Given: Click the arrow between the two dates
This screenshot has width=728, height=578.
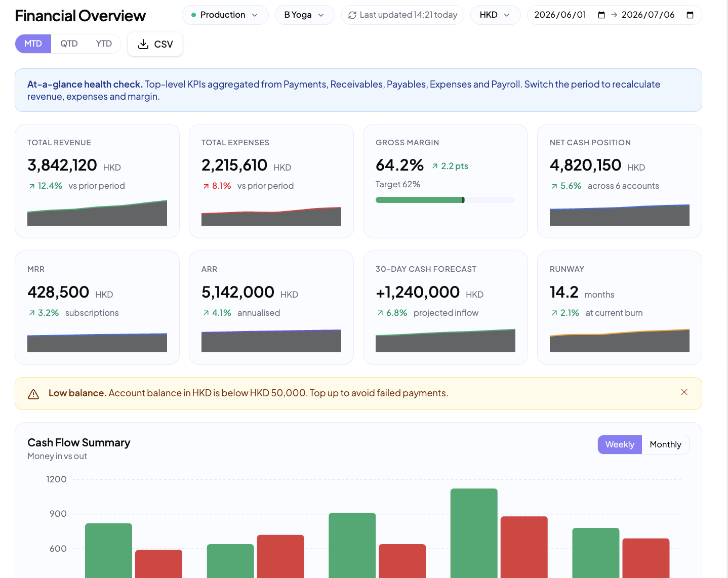Looking at the screenshot, I should click(x=614, y=15).
